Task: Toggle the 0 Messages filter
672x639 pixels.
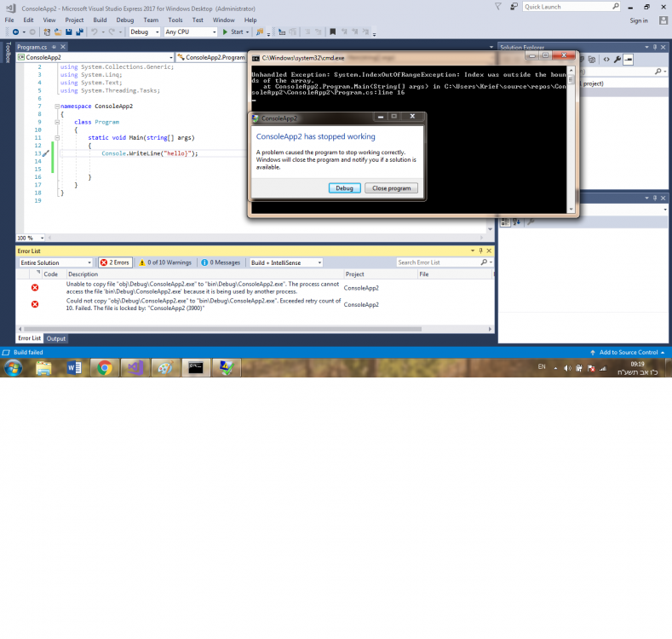Action: pos(221,262)
